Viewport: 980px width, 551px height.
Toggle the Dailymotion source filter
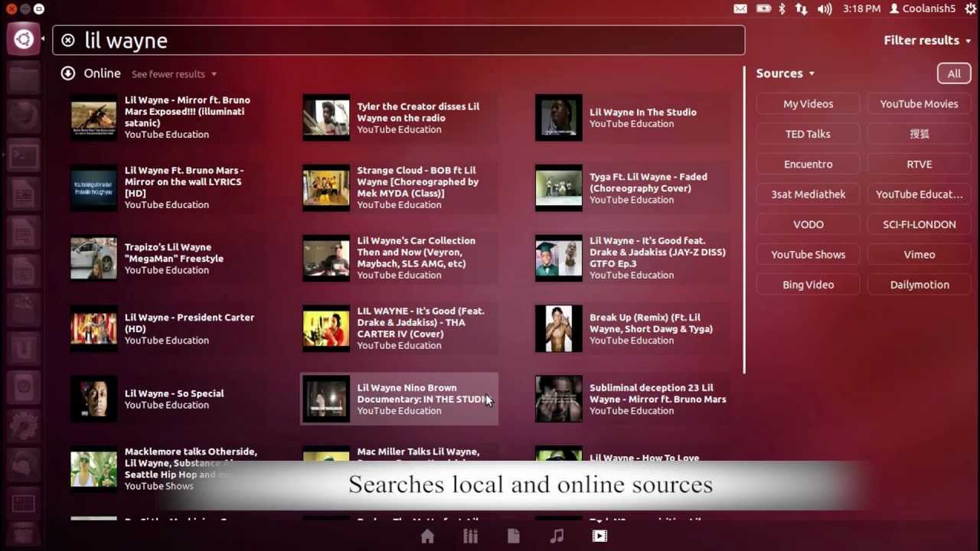coord(919,285)
